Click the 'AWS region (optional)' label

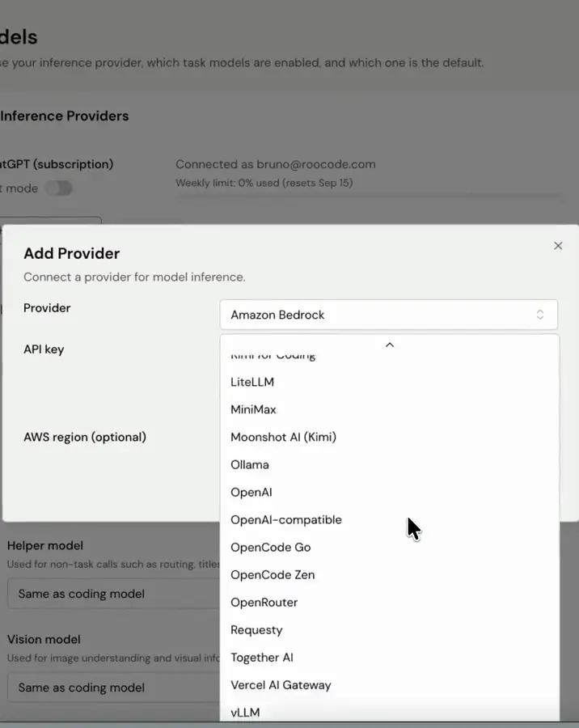pos(85,437)
